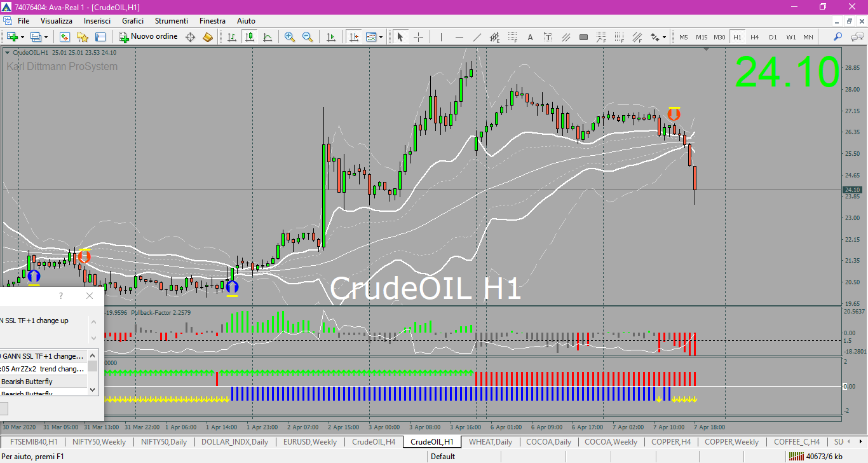
Task: Switch to M5 timeframe
Action: (x=684, y=37)
